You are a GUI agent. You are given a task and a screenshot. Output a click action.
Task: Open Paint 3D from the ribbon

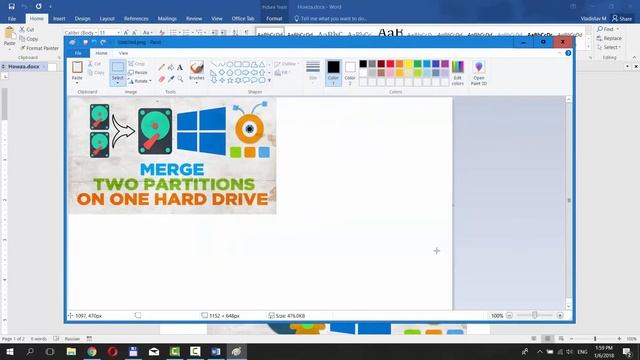click(x=478, y=73)
